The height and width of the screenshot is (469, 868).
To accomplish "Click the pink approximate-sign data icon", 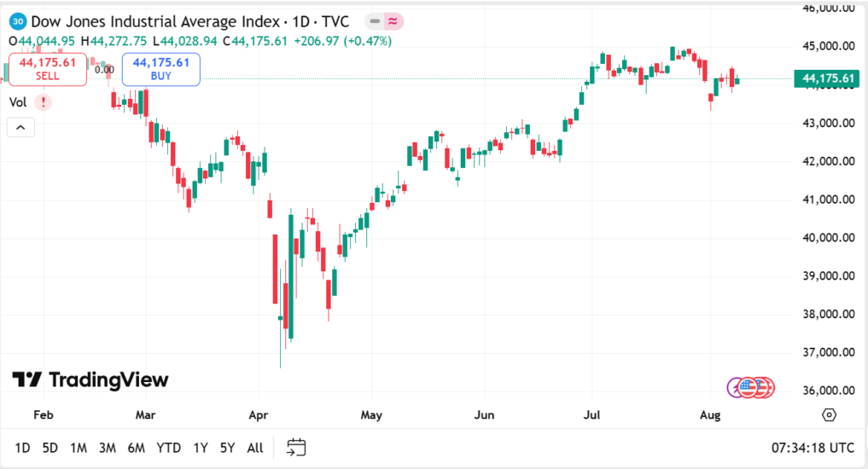I will tap(393, 20).
